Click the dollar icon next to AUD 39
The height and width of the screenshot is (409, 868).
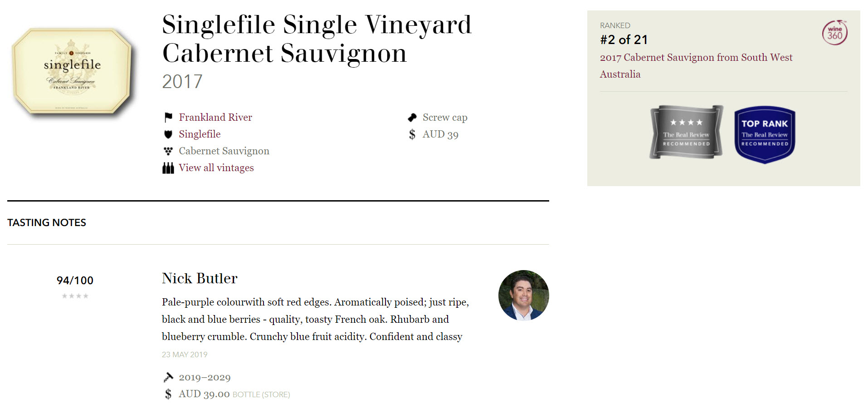(412, 134)
